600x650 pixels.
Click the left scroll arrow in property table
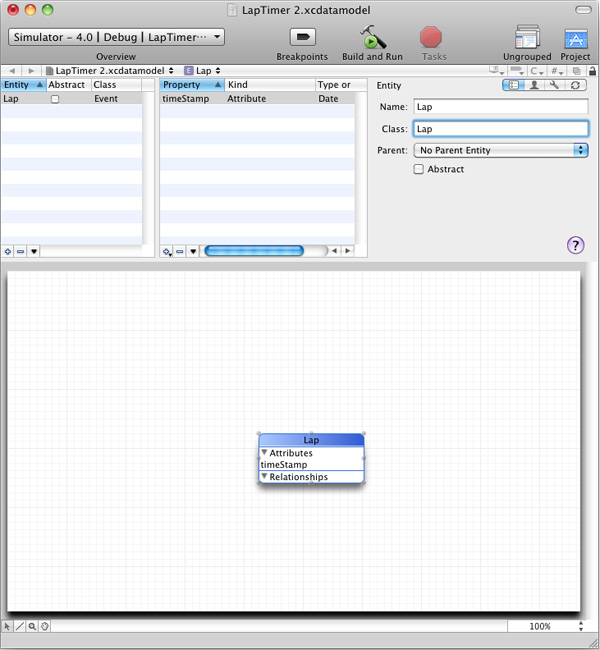click(334, 251)
